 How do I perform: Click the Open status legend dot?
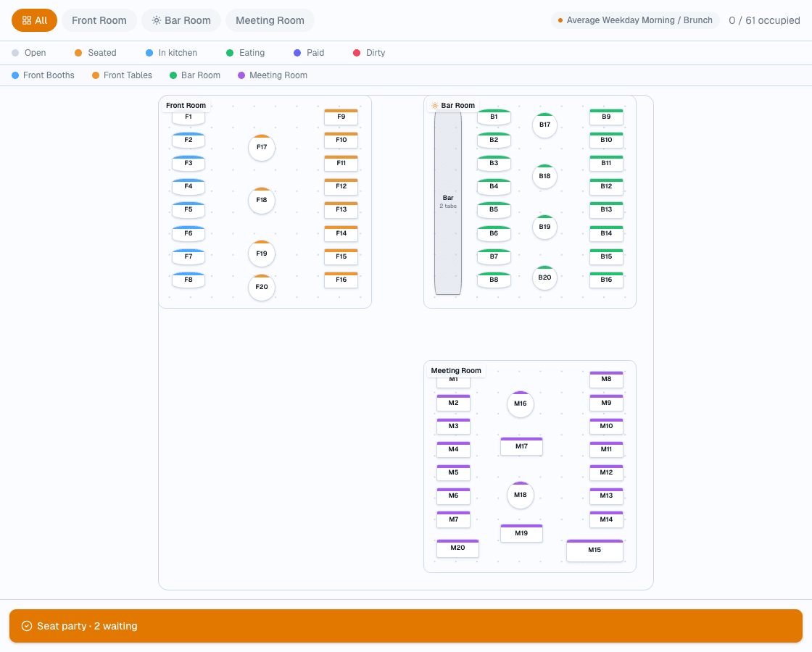click(15, 53)
